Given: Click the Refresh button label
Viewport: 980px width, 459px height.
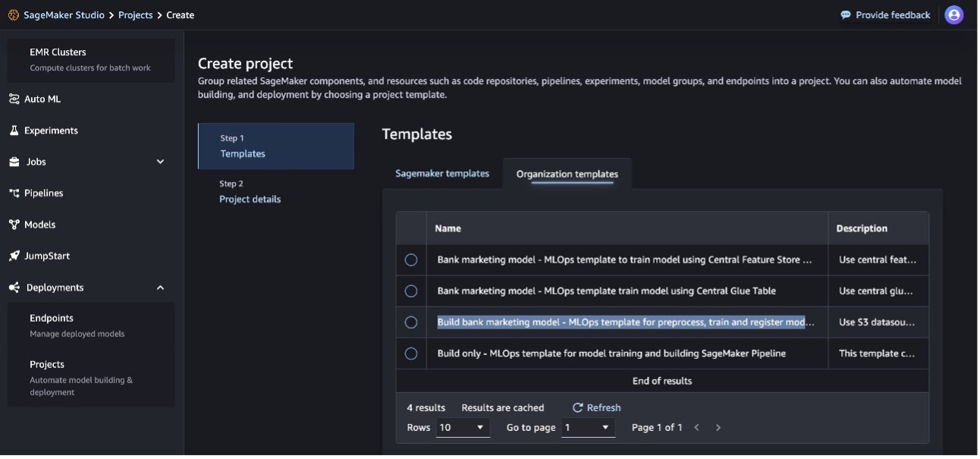Looking at the screenshot, I should pyautogui.click(x=604, y=408).
